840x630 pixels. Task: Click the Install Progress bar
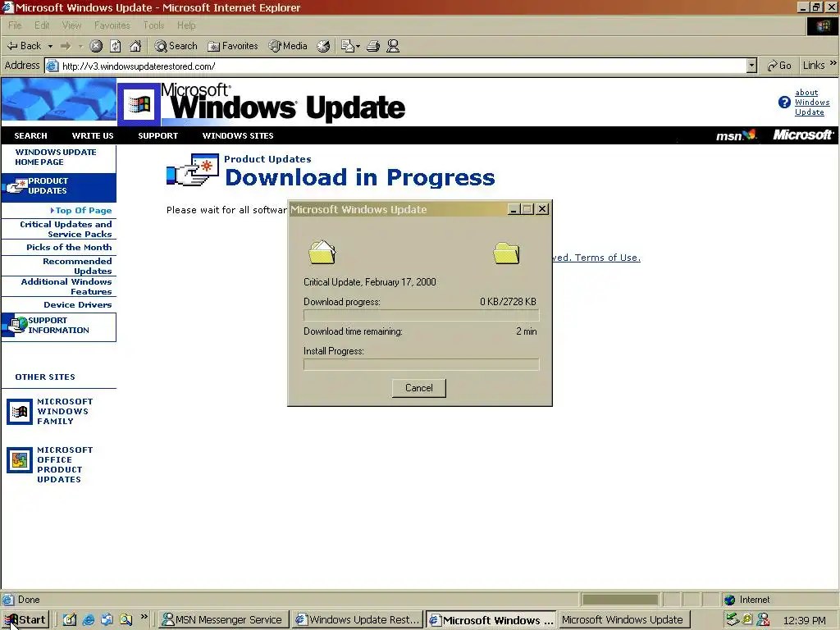[421, 365]
